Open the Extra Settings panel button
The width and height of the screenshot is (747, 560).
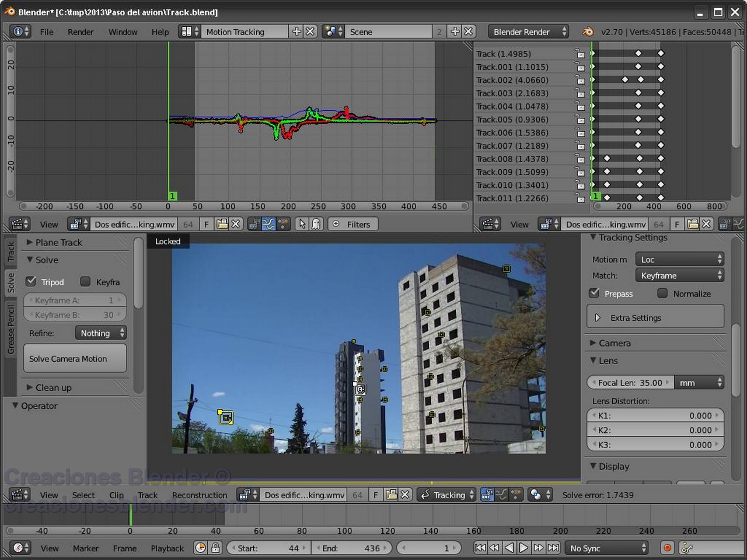pos(636,317)
